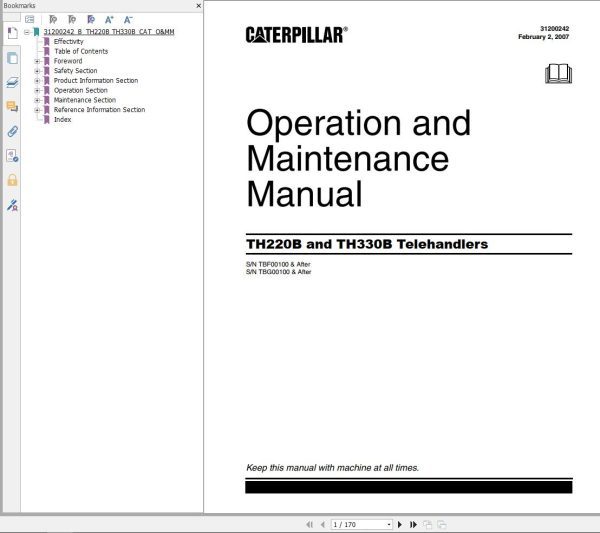600x533 pixels.
Task: Go to the previous page
Action: 323,524
